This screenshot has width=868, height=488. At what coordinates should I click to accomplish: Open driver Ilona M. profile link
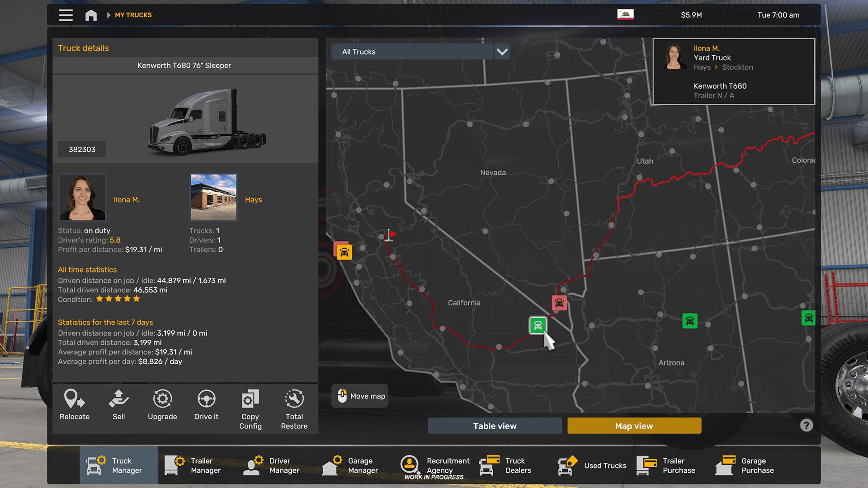(127, 200)
